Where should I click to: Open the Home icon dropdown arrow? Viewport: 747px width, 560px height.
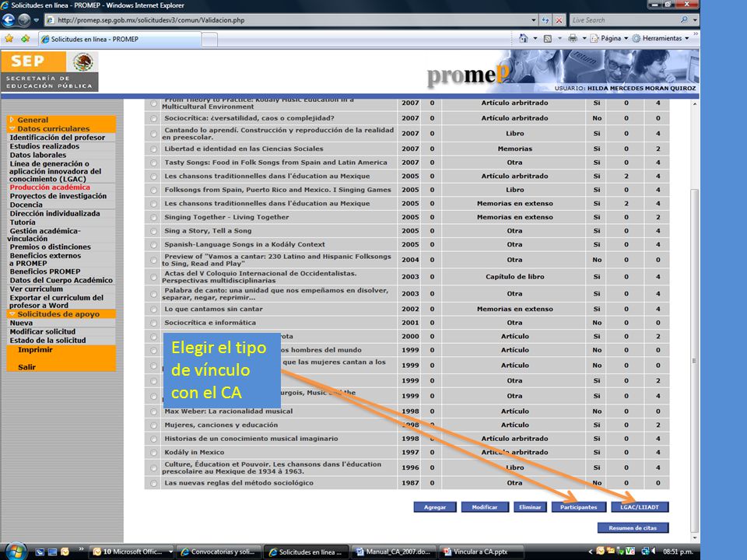point(535,38)
